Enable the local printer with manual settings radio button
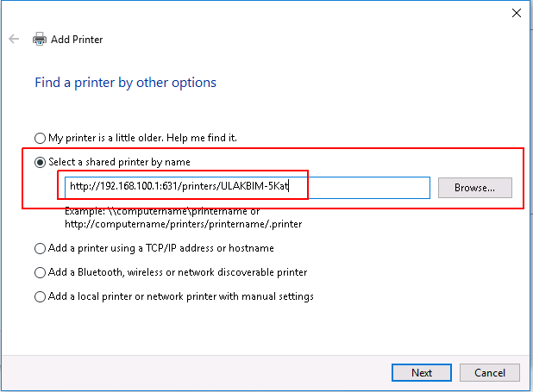Screen dimensions: 533x392 coord(40,296)
